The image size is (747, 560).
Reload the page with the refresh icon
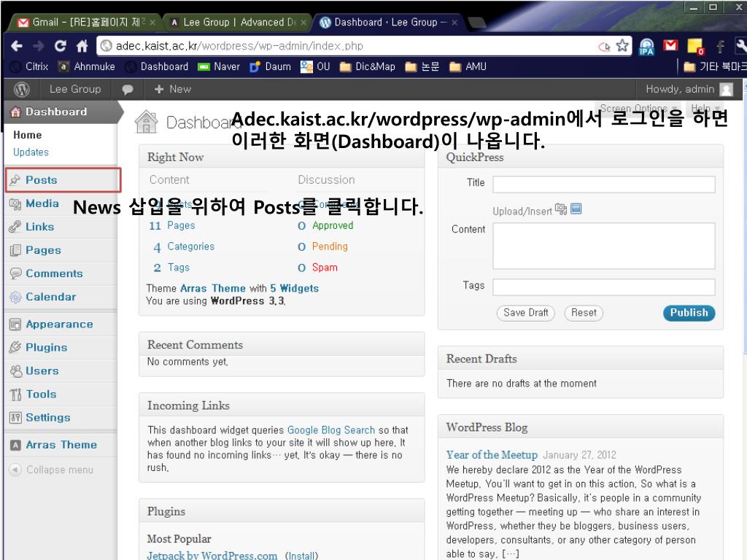pos(60,46)
